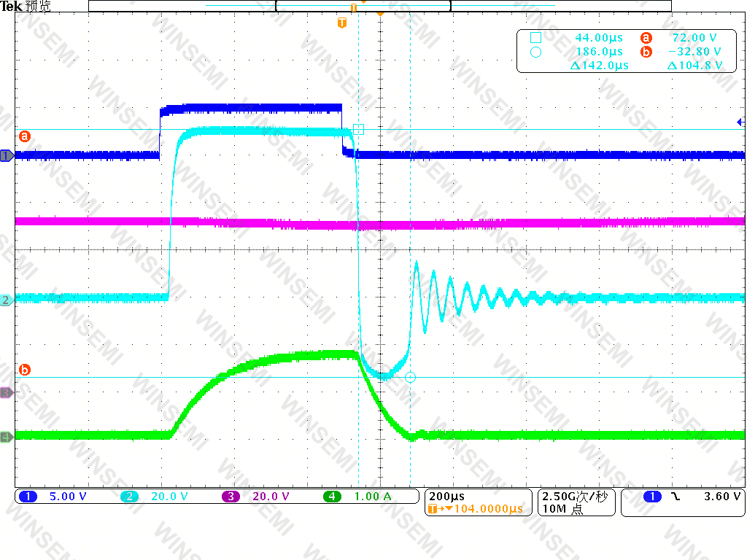Click the circle cursor icon in readout box
Viewport: 747px width, 560px height.
[x=535, y=52]
